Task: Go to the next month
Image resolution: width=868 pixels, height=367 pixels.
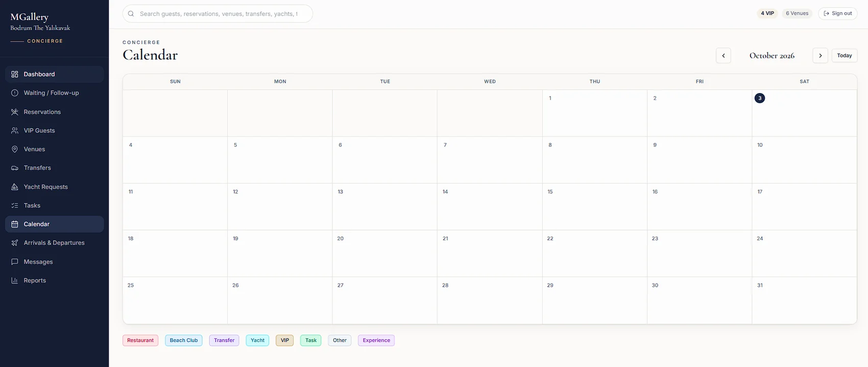Action: point(821,56)
